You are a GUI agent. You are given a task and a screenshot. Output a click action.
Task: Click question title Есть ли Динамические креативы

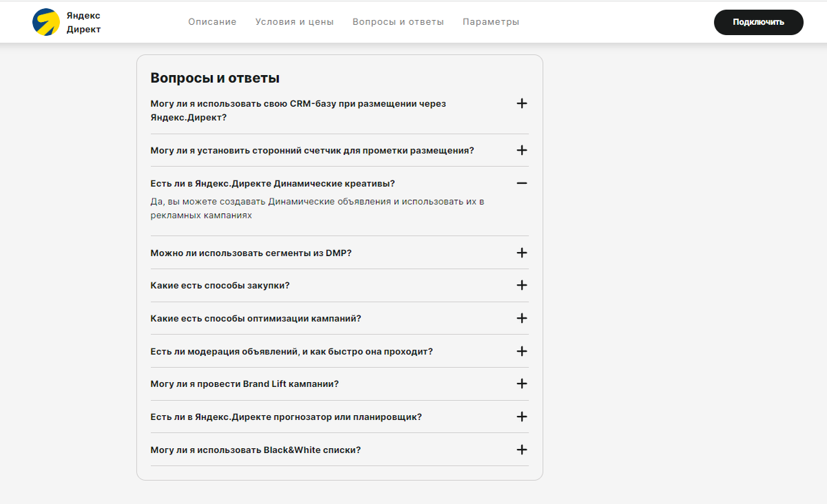[x=273, y=183]
